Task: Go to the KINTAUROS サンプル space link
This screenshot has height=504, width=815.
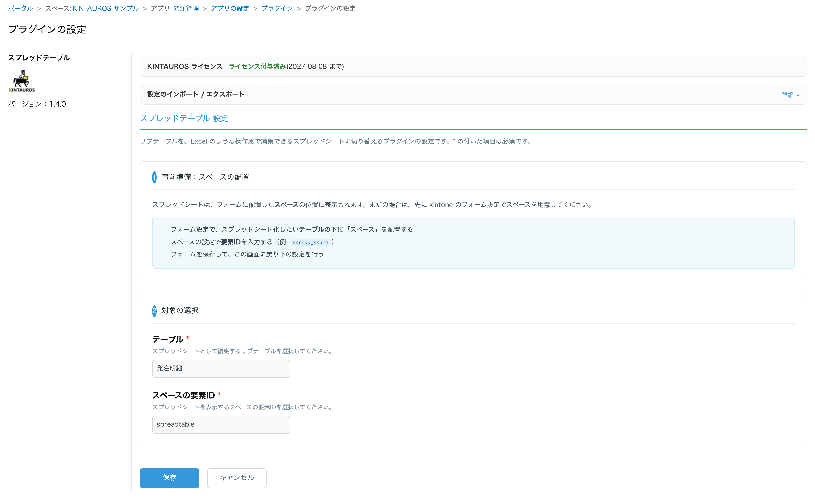Action: 105,8
